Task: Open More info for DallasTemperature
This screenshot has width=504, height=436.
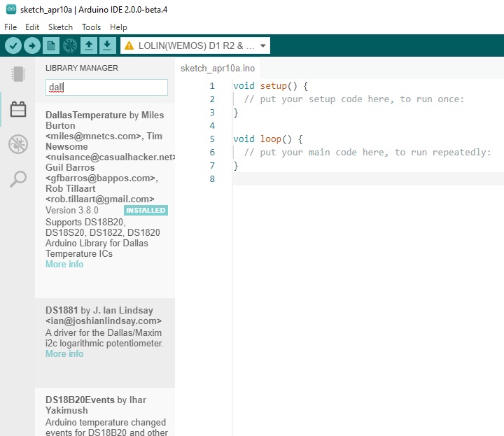Action: click(64, 264)
